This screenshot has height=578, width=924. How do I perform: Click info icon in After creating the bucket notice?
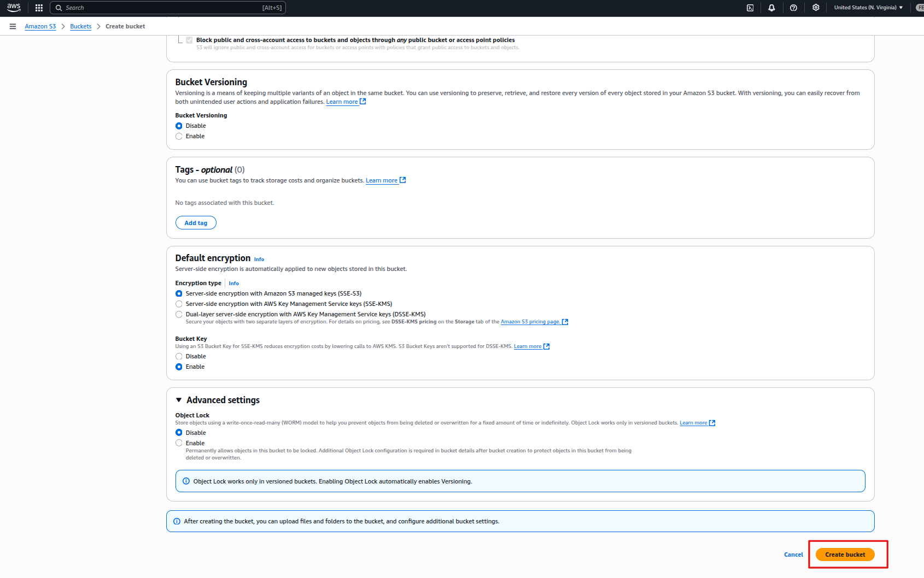click(x=177, y=521)
